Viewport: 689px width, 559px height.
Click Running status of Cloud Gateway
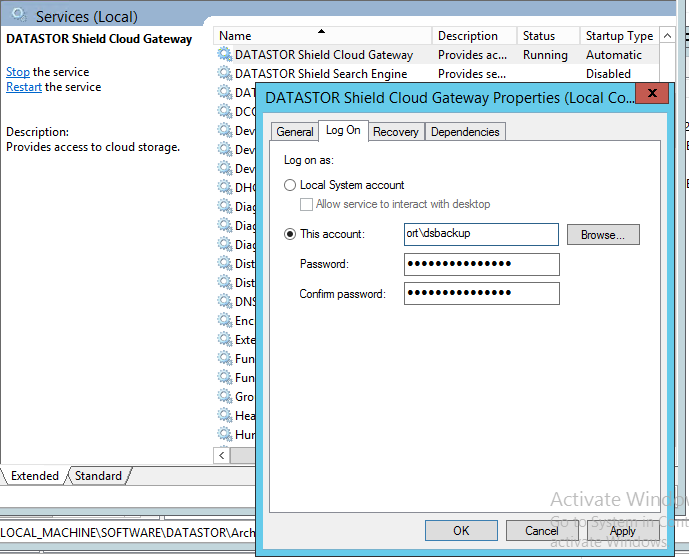pyautogui.click(x=545, y=55)
